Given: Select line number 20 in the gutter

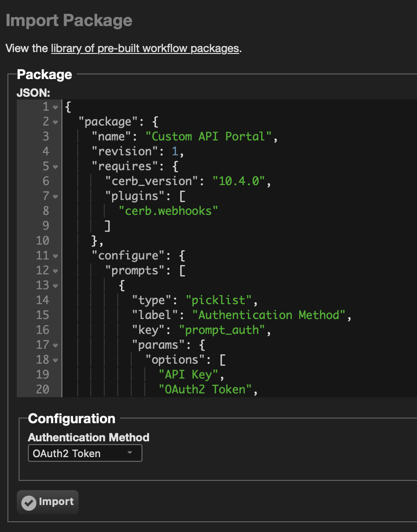Looking at the screenshot, I should point(43,389).
